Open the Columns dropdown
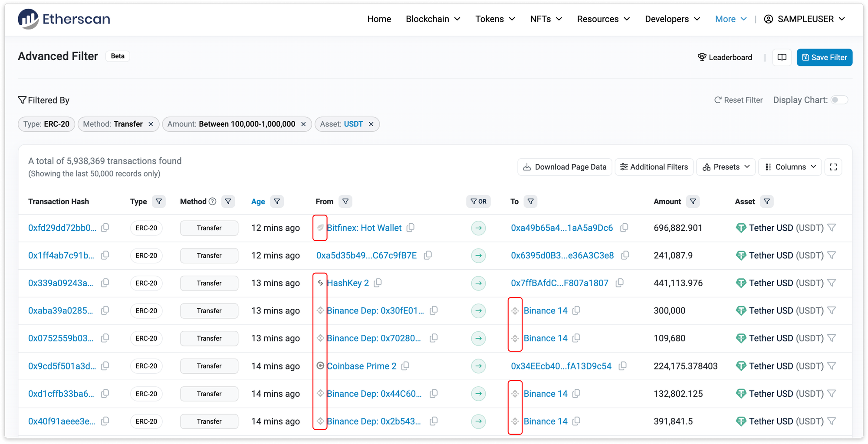This screenshot has width=868, height=444. [790, 167]
